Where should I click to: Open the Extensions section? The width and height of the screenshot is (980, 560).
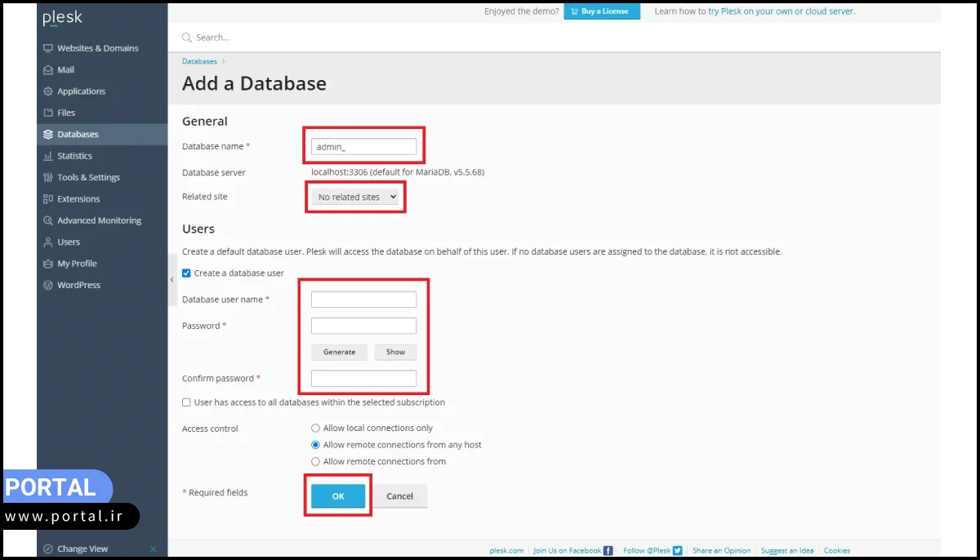click(77, 198)
